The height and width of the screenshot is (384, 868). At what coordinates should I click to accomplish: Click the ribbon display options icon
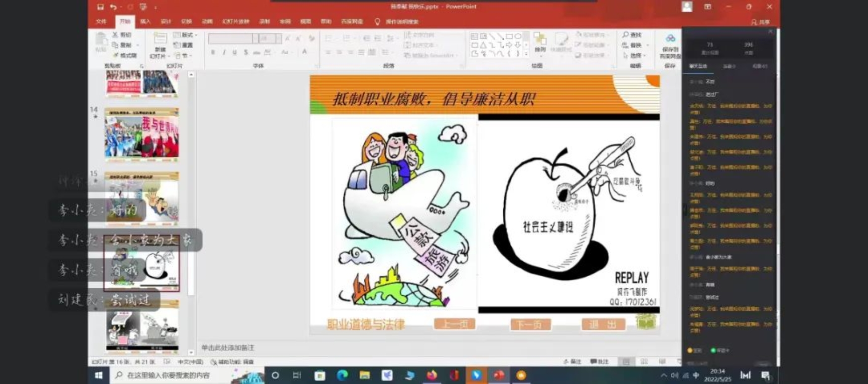tap(707, 7)
